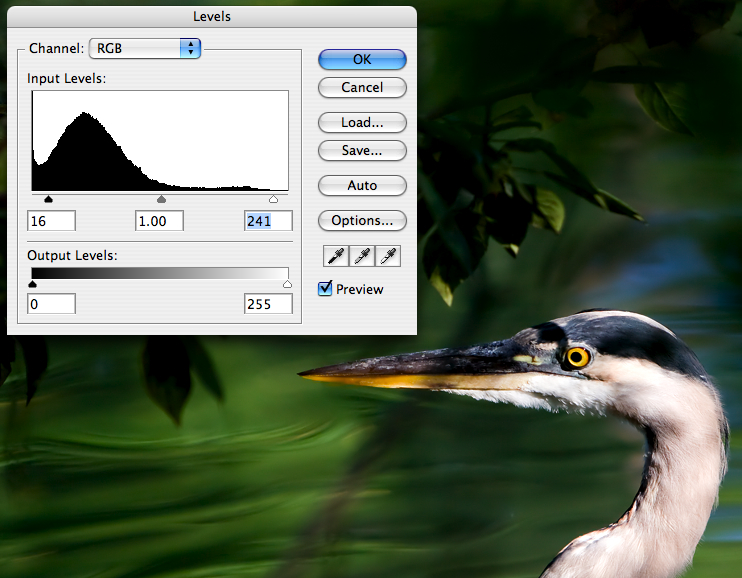
Task: Click the output white level slider
Action: click(287, 284)
